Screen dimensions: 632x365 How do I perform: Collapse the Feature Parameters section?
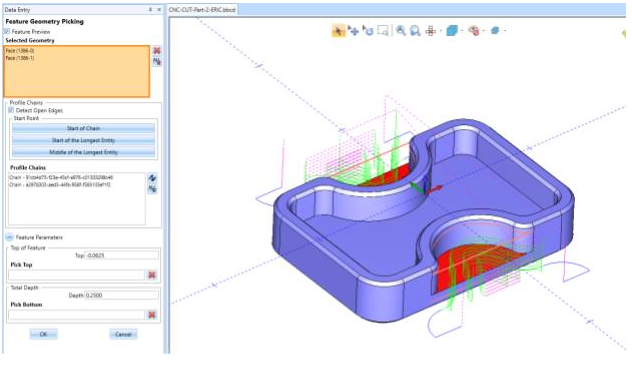(x=10, y=237)
